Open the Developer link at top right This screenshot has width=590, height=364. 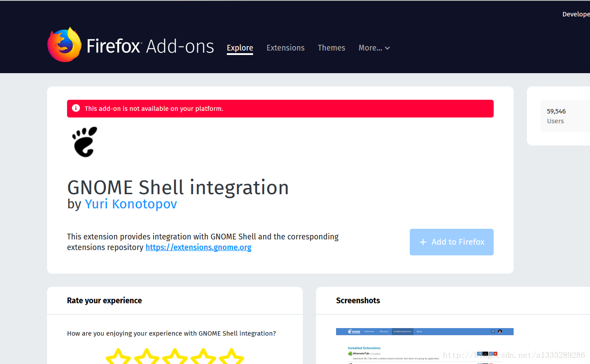click(576, 14)
